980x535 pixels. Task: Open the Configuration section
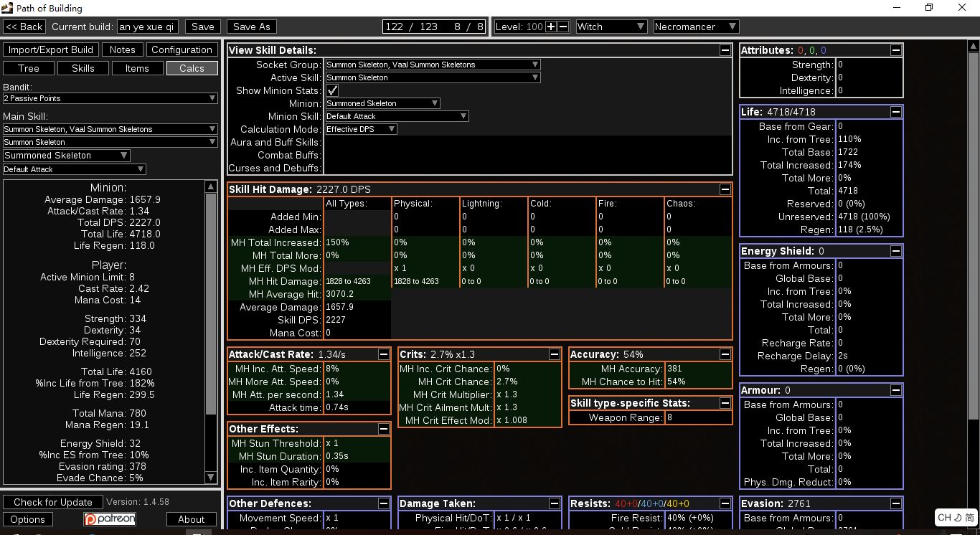182,49
